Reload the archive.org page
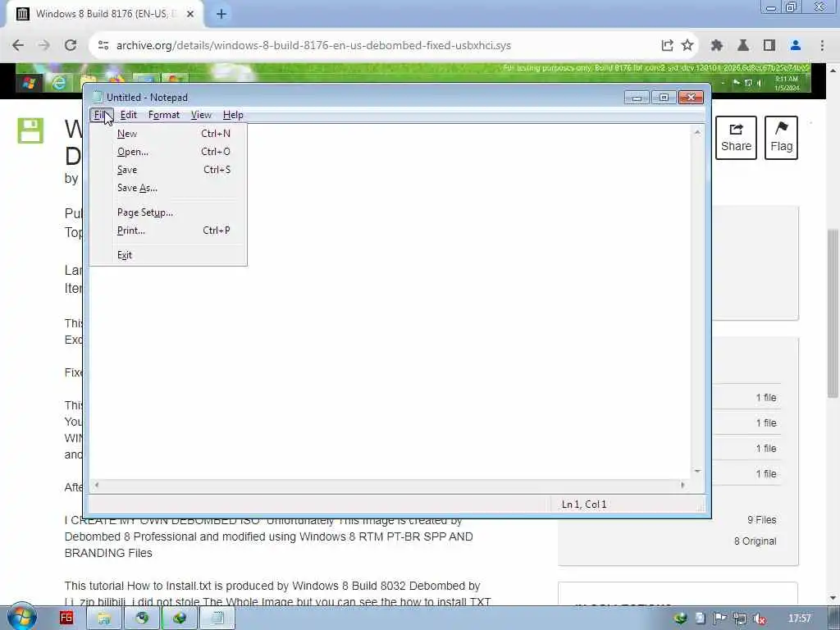 pos(71,45)
